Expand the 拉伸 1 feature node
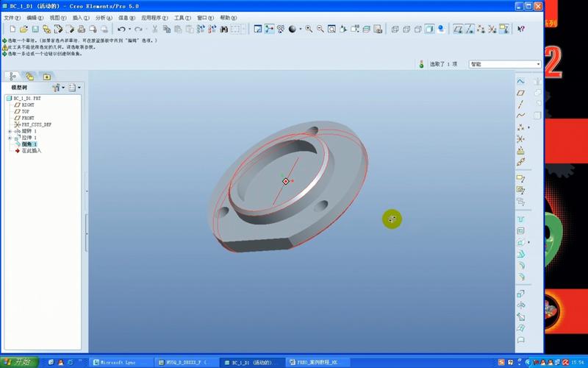Screen dimensions: 588x368 pos(10,138)
